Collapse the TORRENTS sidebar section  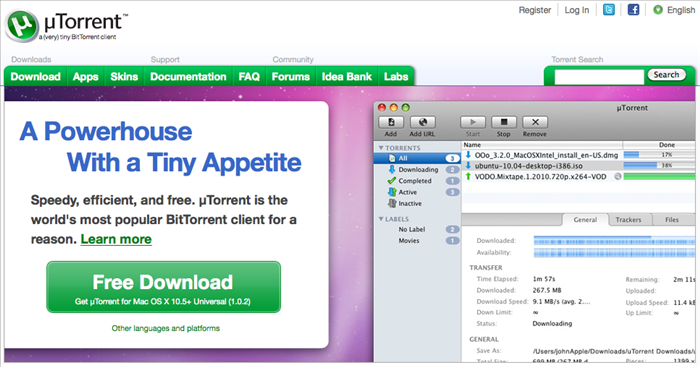(x=381, y=148)
